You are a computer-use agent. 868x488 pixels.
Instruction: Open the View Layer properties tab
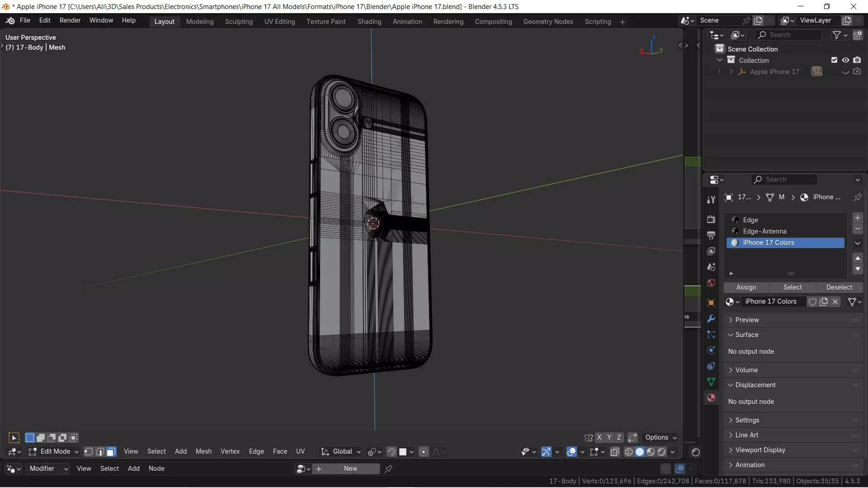tap(711, 251)
